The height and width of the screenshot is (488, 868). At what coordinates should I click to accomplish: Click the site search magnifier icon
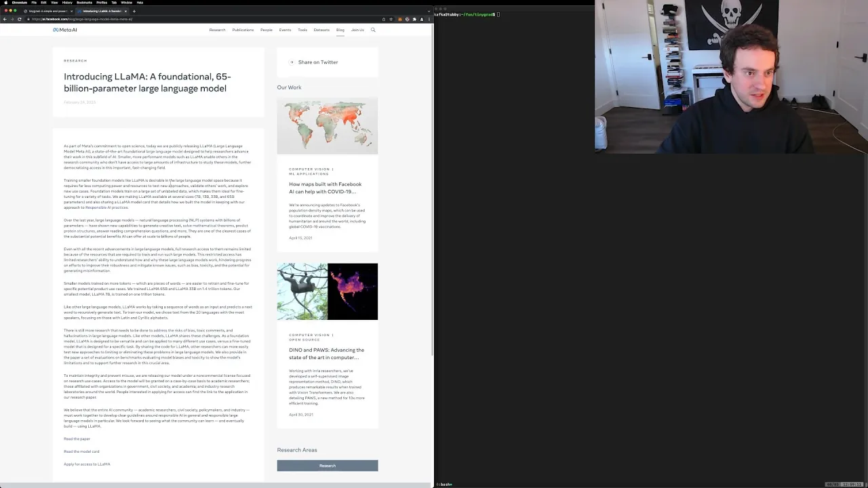pyautogui.click(x=373, y=30)
